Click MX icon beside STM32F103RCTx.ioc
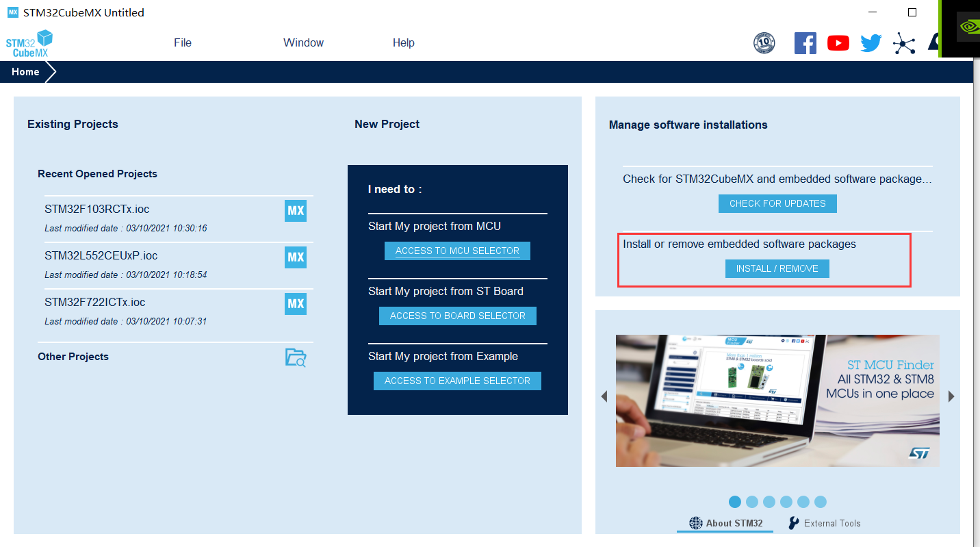Screen dimensions: 980x547 (296, 211)
